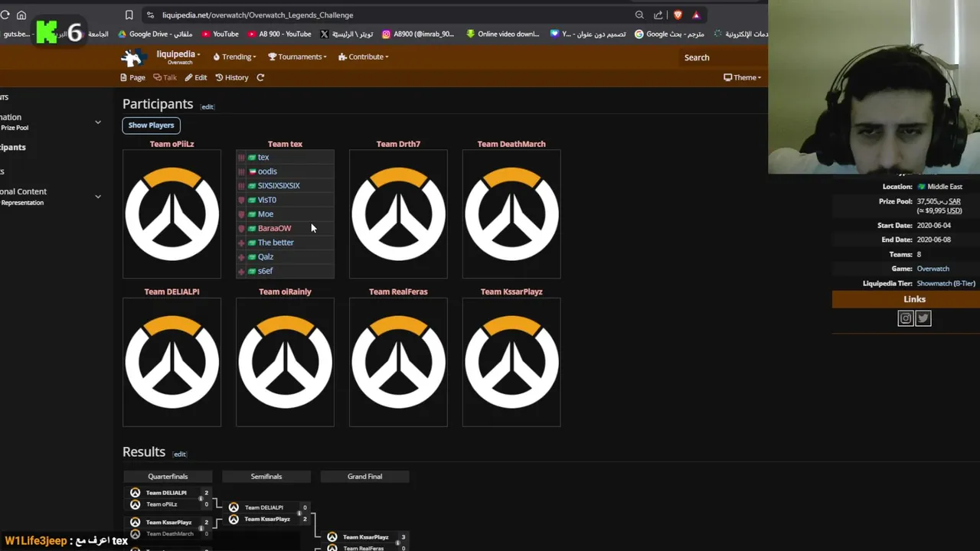
Task: Click Team KssarPlayz in grand final bracket
Action: tap(366, 537)
